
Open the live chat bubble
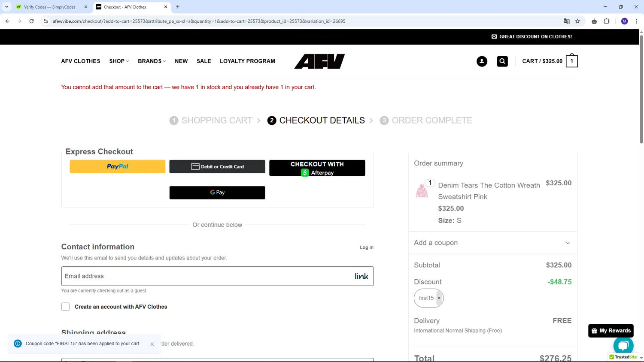pyautogui.click(x=623, y=345)
